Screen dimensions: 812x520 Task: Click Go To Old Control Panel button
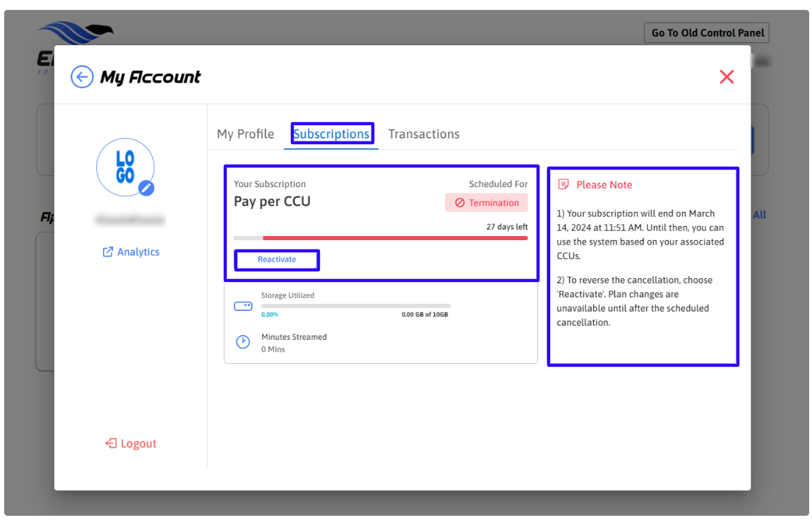point(706,32)
